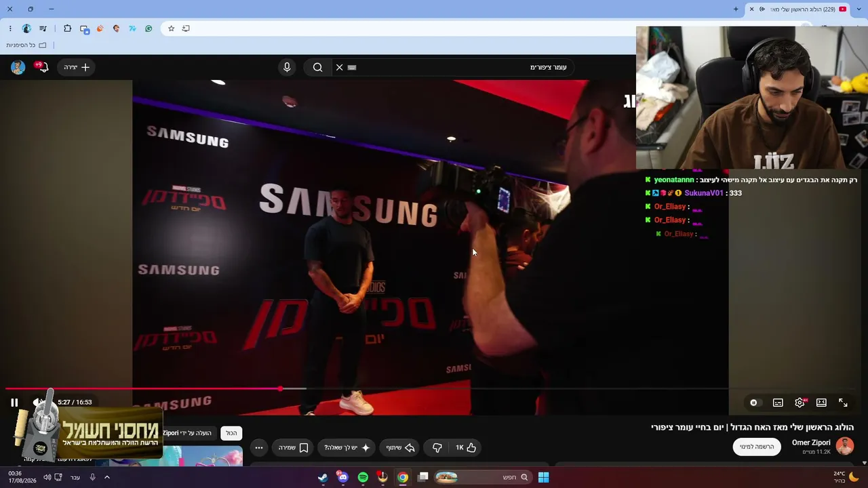Switch the עבר keyboard language indicator
This screenshot has height=488, width=868.
(75, 477)
